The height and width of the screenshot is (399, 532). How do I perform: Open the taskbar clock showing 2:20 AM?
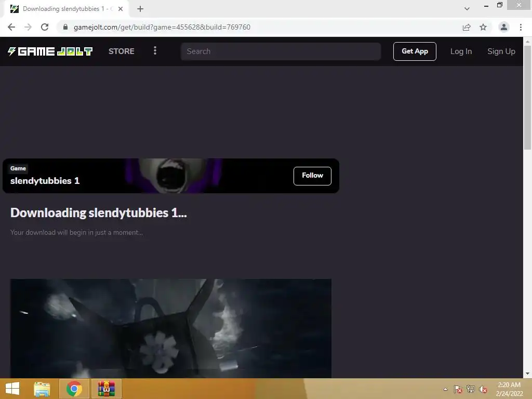(x=509, y=389)
